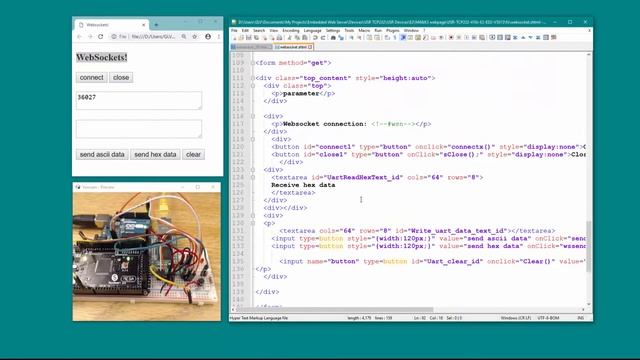Click the receive textarea showing 36027
This screenshot has height=360, width=640.
(x=139, y=100)
